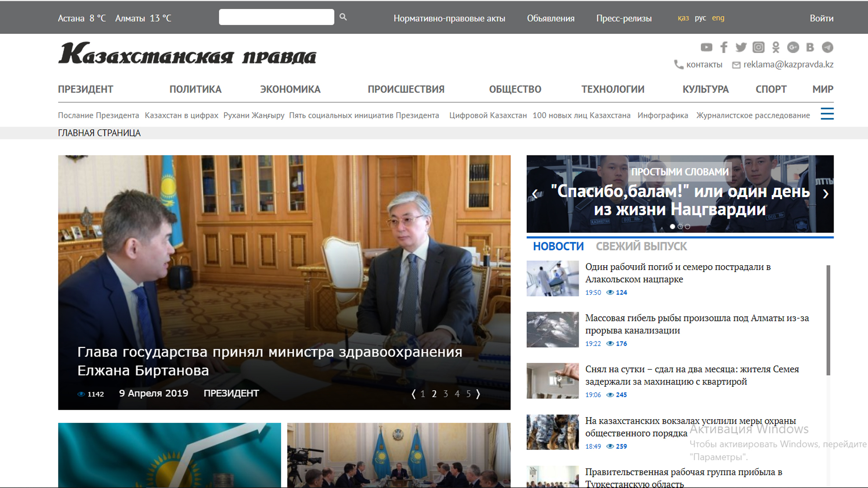Viewport: 868px width, 488px height.
Task: Open the ПОЛИТИКА menu section
Action: (x=195, y=89)
